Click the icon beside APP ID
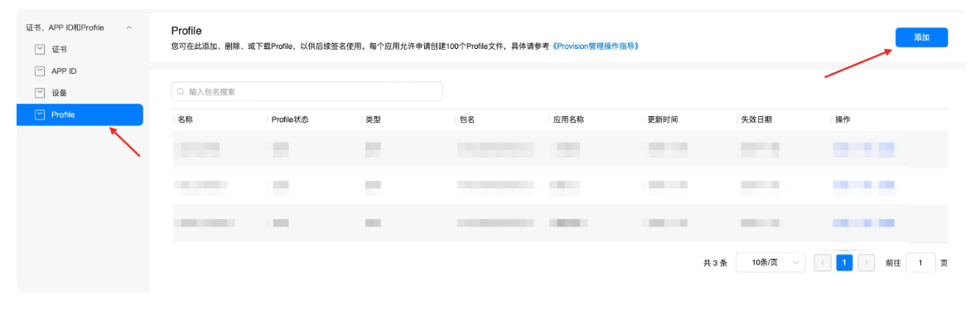The width and height of the screenshot is (980, 321). [x=40, y=71]
